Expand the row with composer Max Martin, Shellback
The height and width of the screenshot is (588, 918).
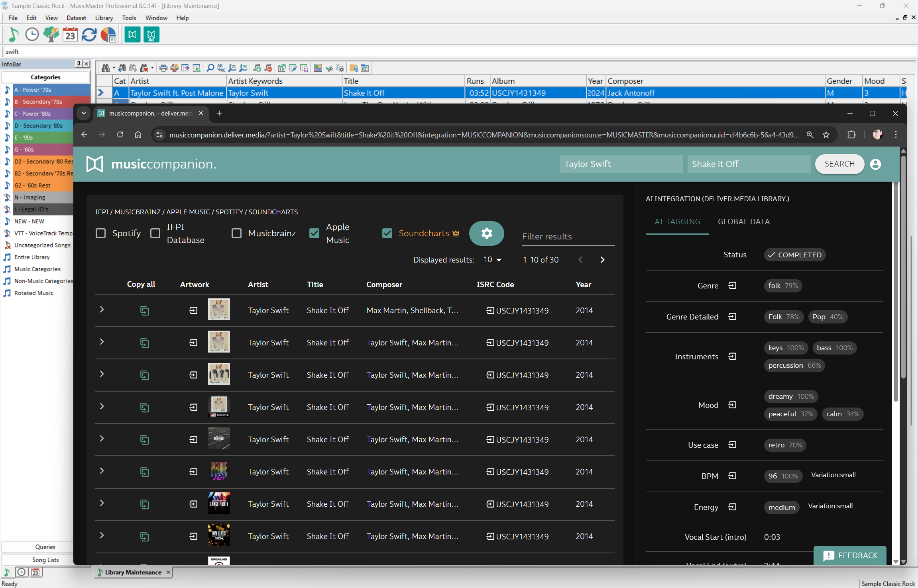(x=102, y=310)
